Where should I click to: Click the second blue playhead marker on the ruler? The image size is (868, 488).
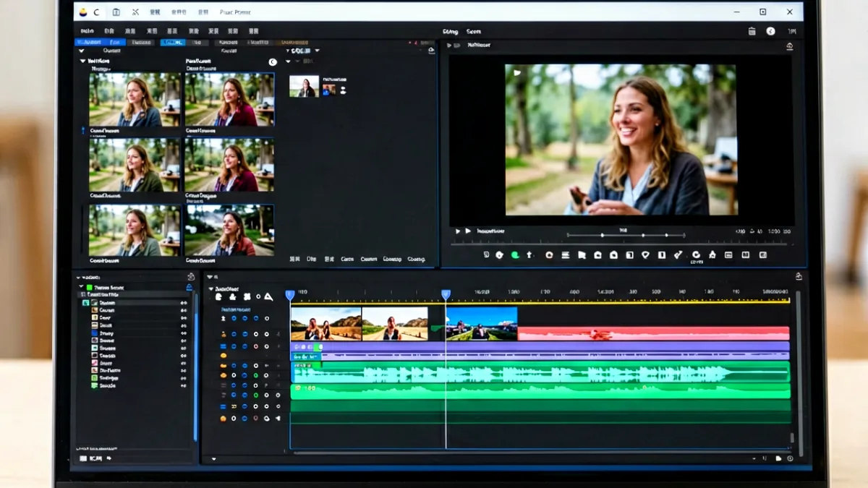446,295
